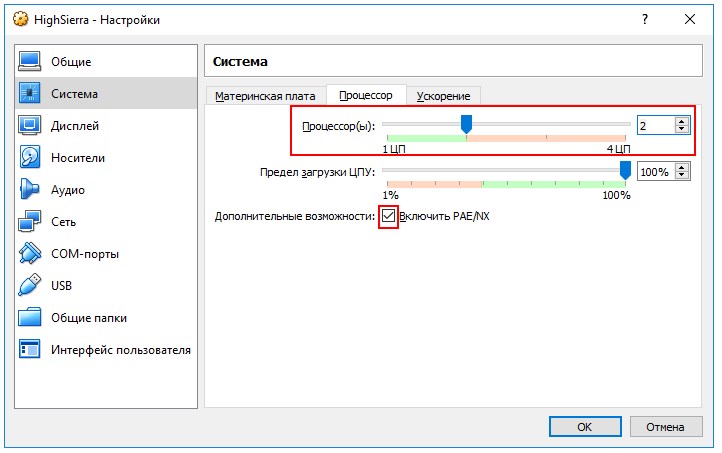Viewport: 722px width, 453px height.
Task: Open the Сеть network icon
Action: (30, 222)
